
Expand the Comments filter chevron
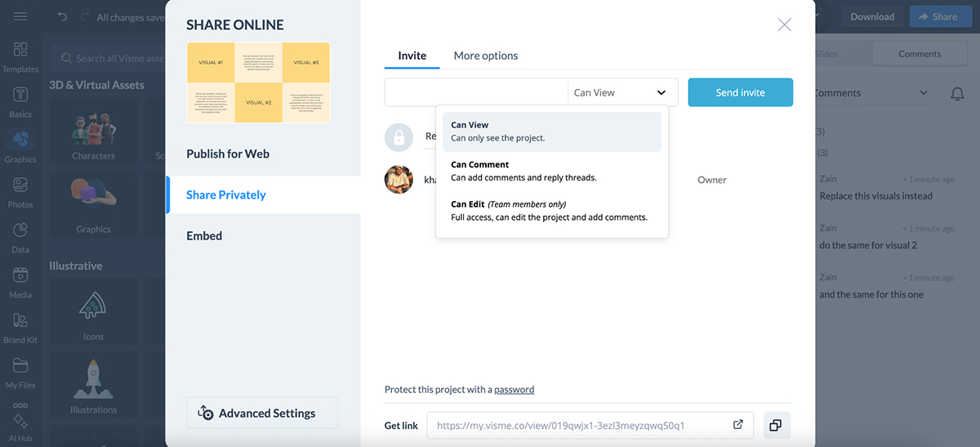924,93
